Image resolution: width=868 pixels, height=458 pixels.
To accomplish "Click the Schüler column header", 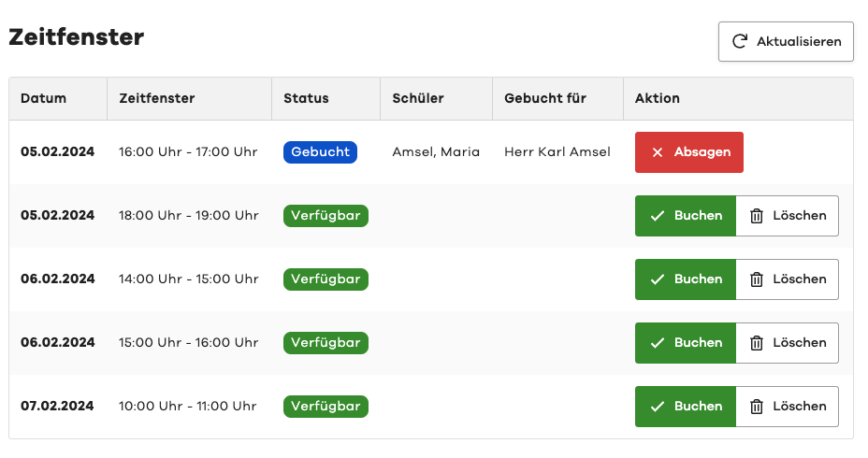I will point(418,98).
